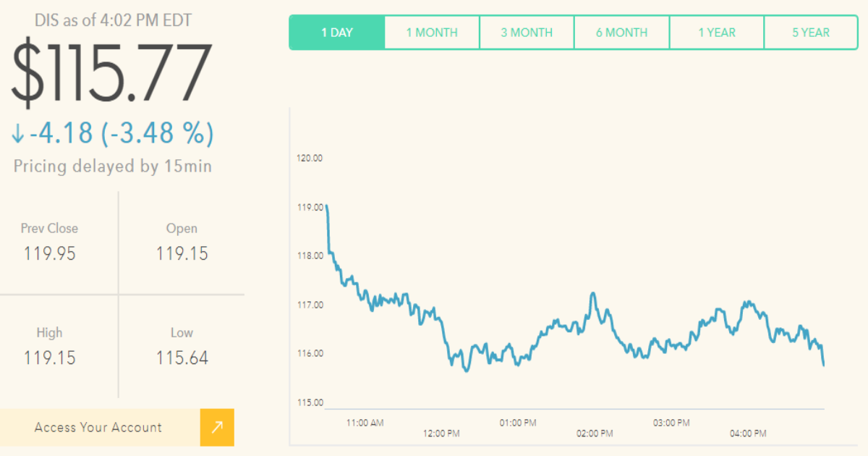The width and height of the screenshot is (868, 456).
Task: Click the 120.00 price axis label
Action: 310,158
